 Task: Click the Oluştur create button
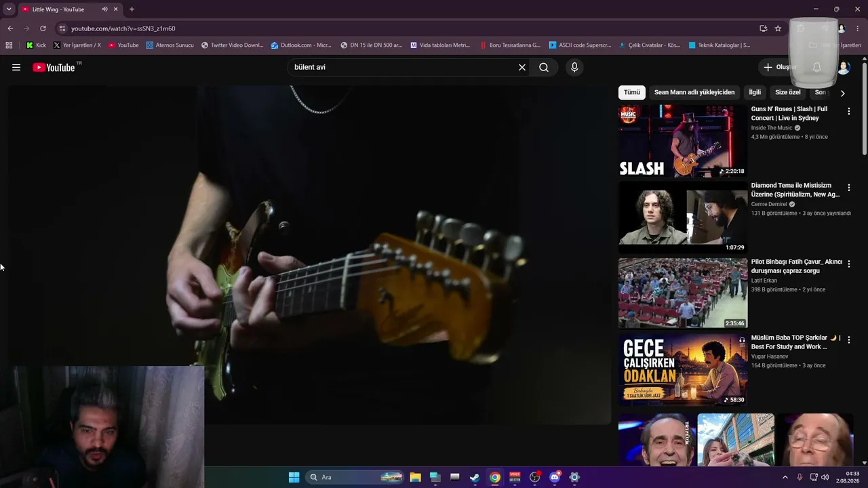coord(780,67)
